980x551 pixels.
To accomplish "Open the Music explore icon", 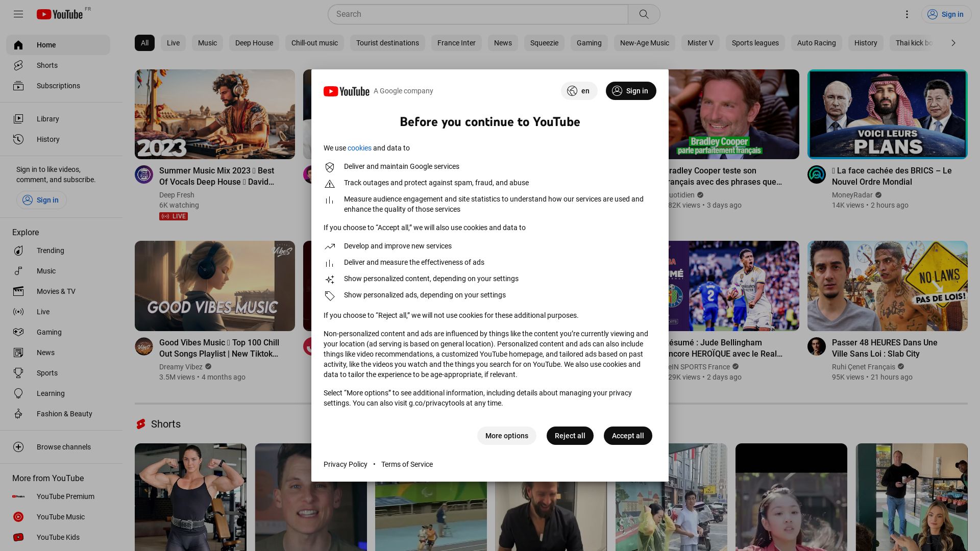I will click(18, 271).
